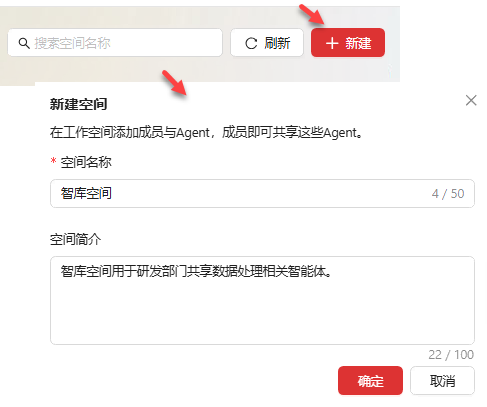Click the magnifier icon in the search box
Image resolution: width=487 pixels, height=407 pixels.
[24, 43]
